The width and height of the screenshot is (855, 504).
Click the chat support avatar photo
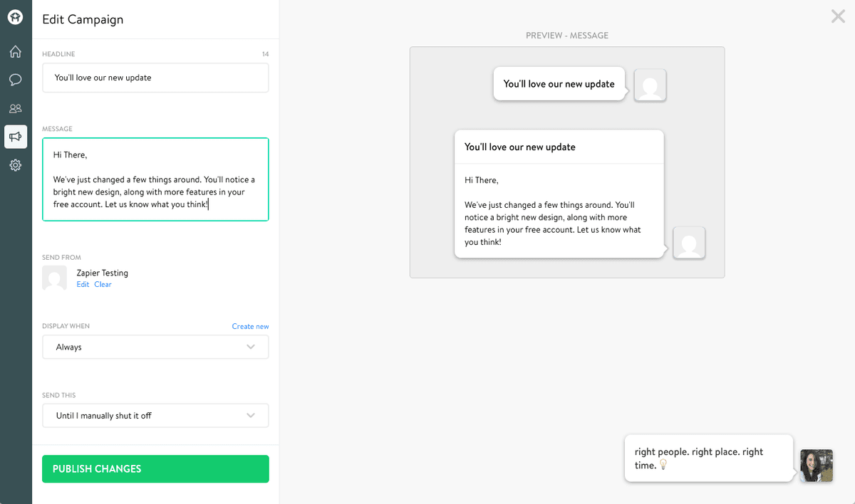pyautogui.click(x=817, y=466)
